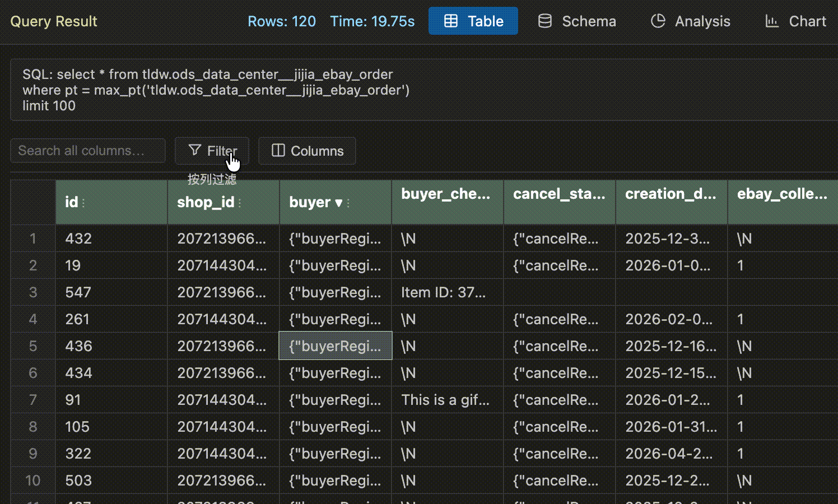Click 'This is a gif...' cell
The width and height of the screenshot is (838, 504).
click(x=448, y=400)
